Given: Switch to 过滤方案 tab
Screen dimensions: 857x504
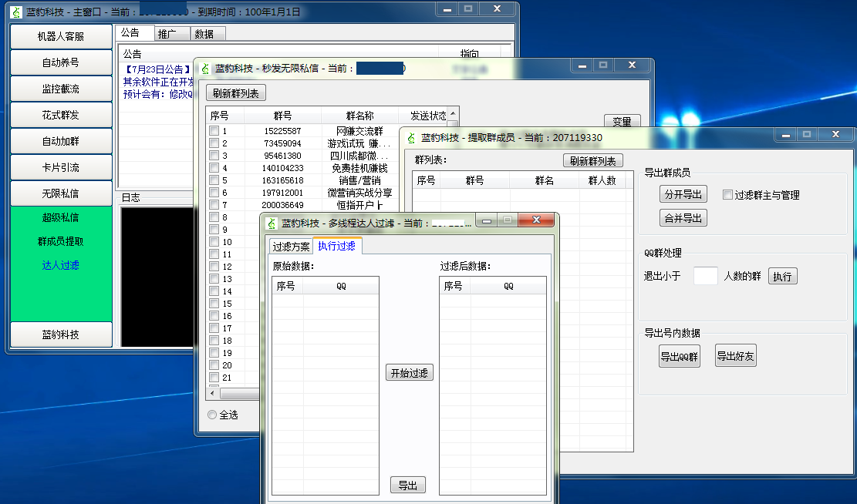Looking at the screenshot, I should (x=291, y=247).
